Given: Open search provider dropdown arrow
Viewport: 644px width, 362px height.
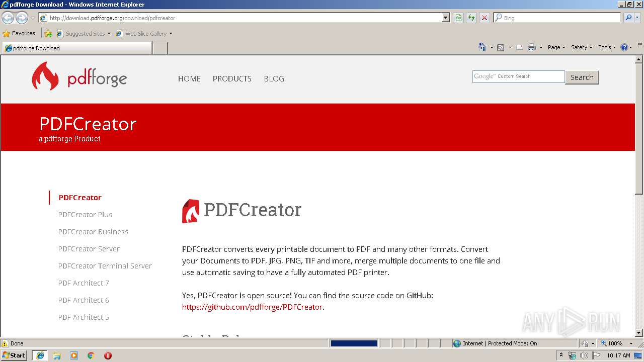Looking at the screenshot, I should pos(638,18).
